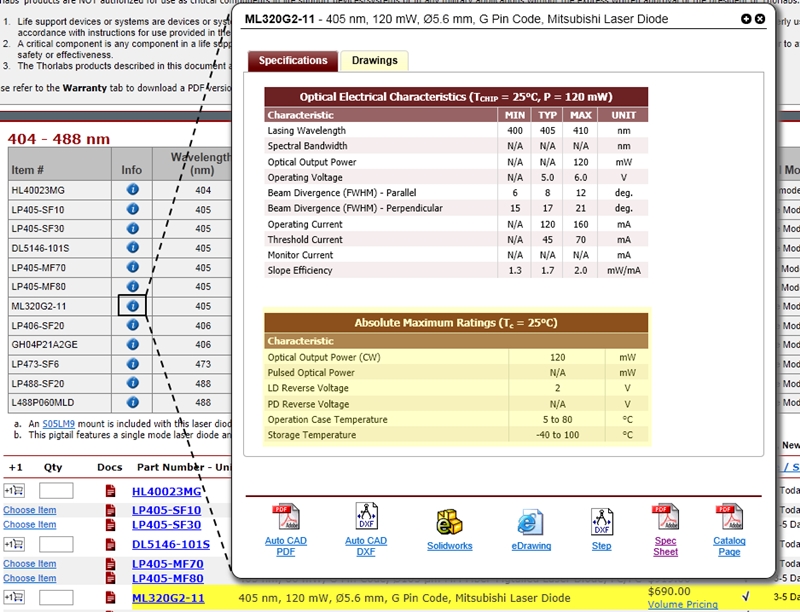Open docs icon for ML320G2-11
Viewport: 800px width, 612px height.
110,597
